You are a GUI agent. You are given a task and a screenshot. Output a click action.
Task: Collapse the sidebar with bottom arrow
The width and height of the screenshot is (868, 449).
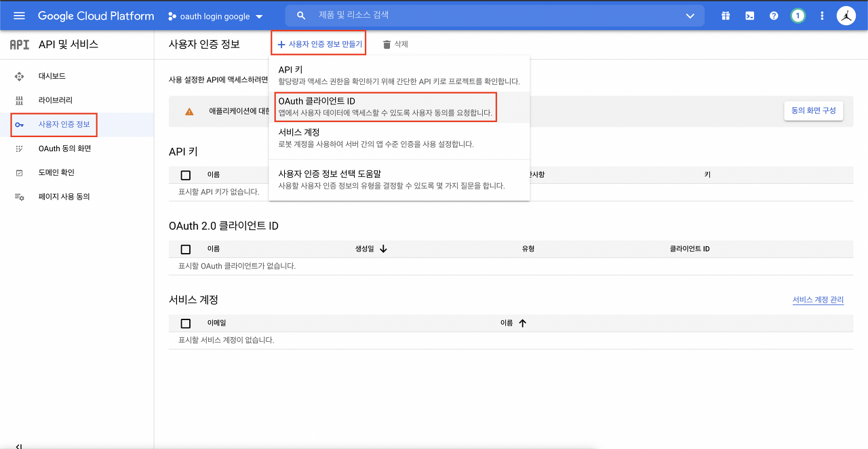(19, 446)
